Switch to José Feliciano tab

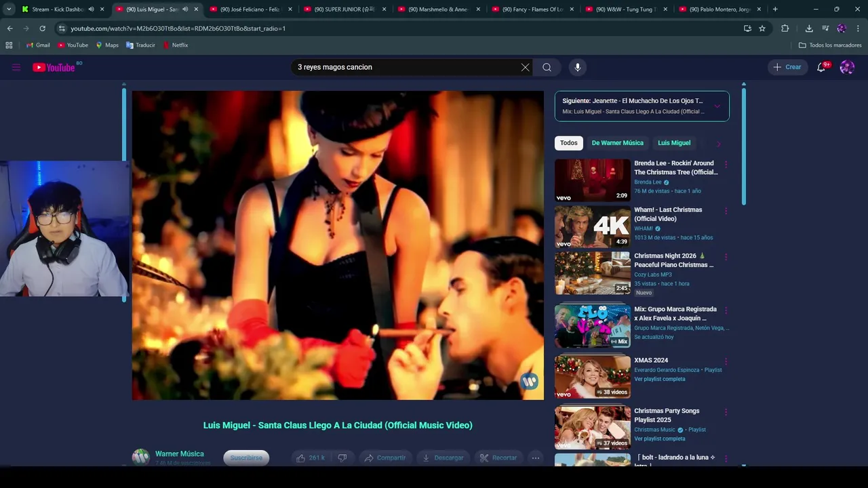tap(250, 9)
